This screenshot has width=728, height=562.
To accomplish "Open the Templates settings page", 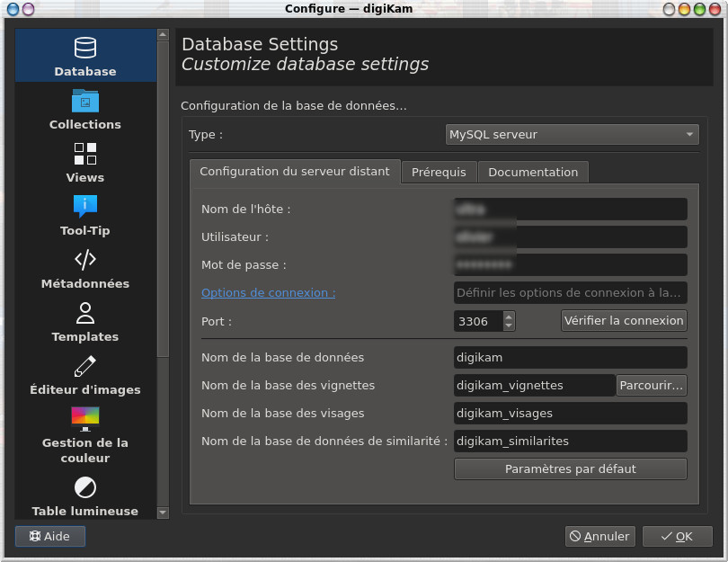I will 85,321.
